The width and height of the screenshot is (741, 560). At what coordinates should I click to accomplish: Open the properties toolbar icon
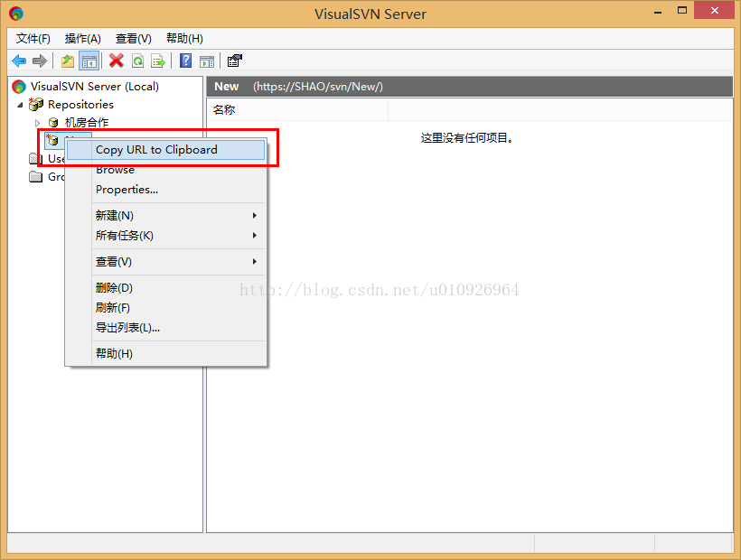click(234, 61)
